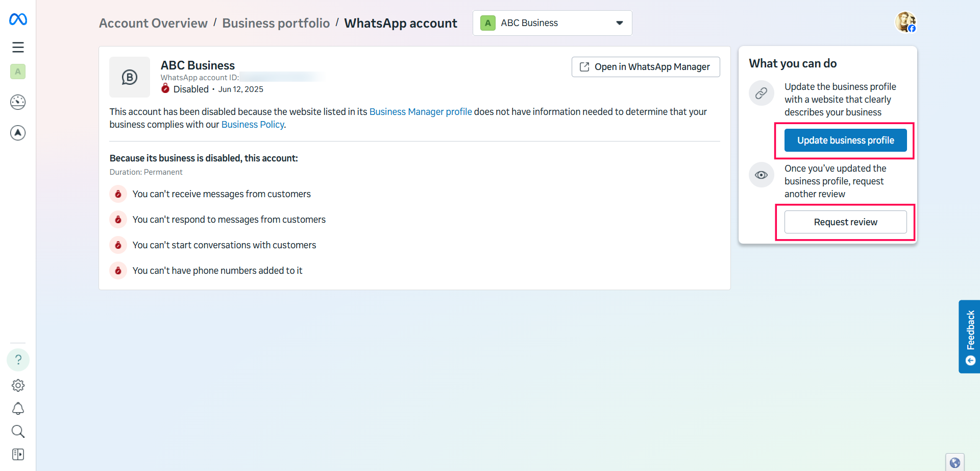Image resolution: width=980 pixels, height=471 pixels.
Task: Go to Account Overview breadcrumb
Action: [153, 23]
